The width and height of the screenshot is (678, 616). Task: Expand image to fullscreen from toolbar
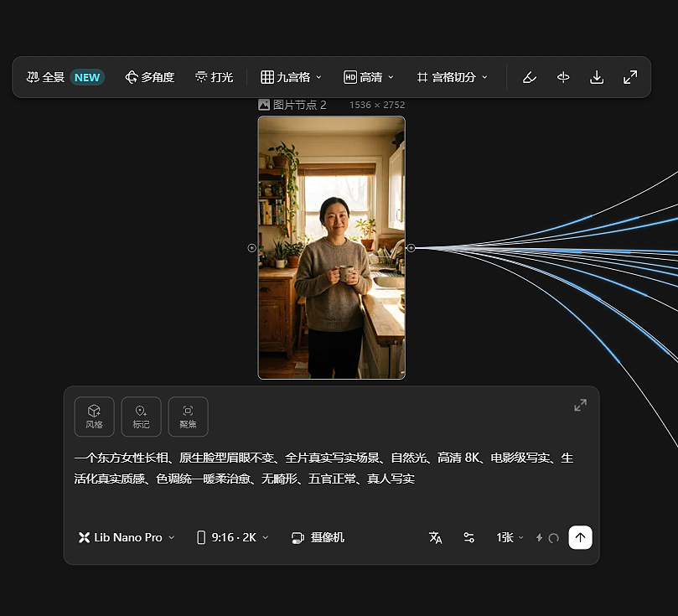630,77
